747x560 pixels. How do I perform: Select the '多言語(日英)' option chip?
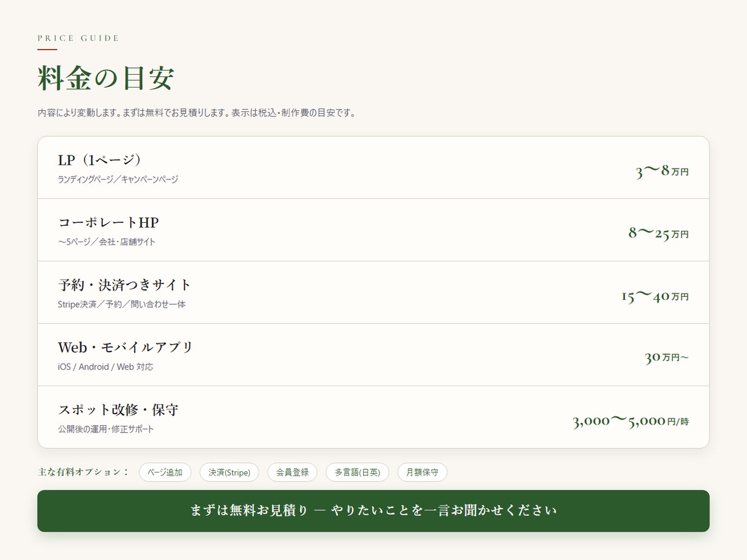coord(358,472)
